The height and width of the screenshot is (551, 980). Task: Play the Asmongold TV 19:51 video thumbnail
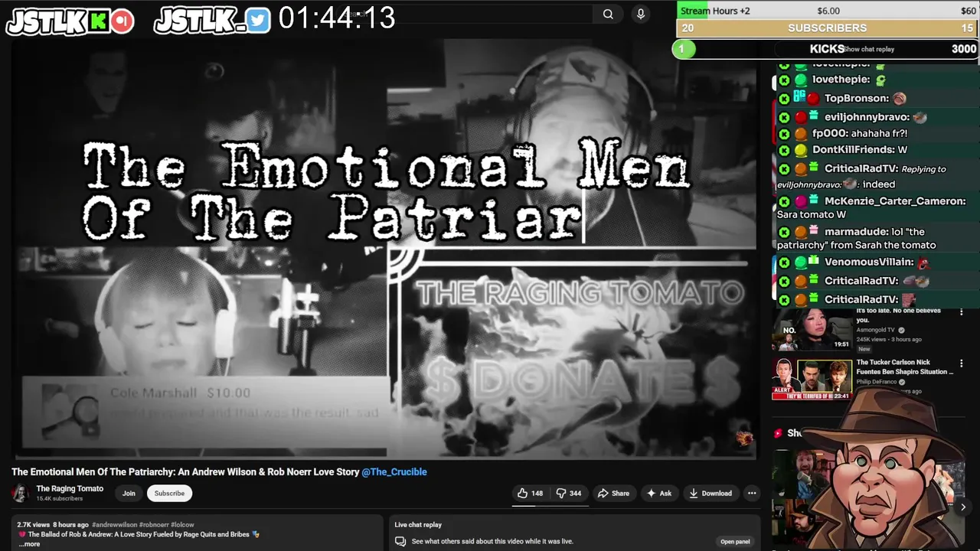coord(812,329)
